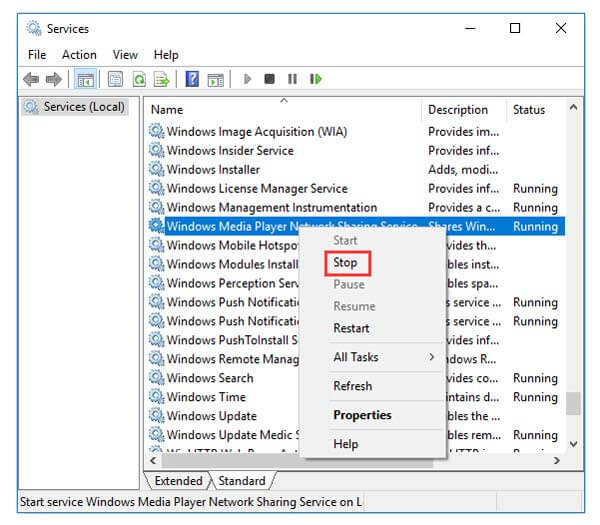This screenshot has width=600, height=525.
Task: Select Windows Modules Installer row
Action: coord(233,264)
